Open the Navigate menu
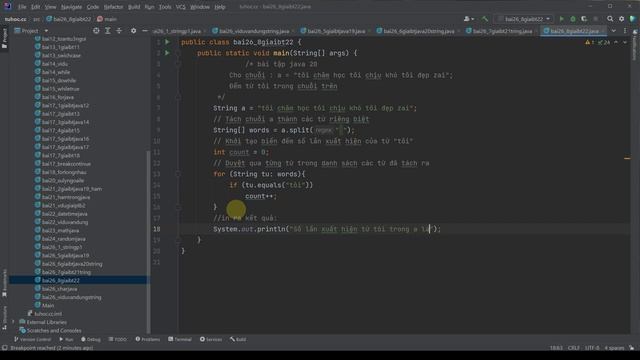This screenshot has width=640, height=360. point(71,7)
